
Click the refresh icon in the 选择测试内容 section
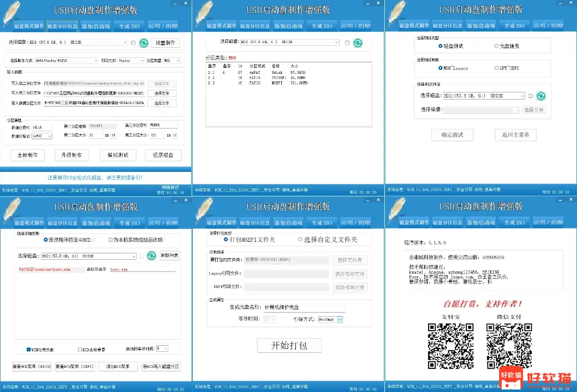[541, 96]
